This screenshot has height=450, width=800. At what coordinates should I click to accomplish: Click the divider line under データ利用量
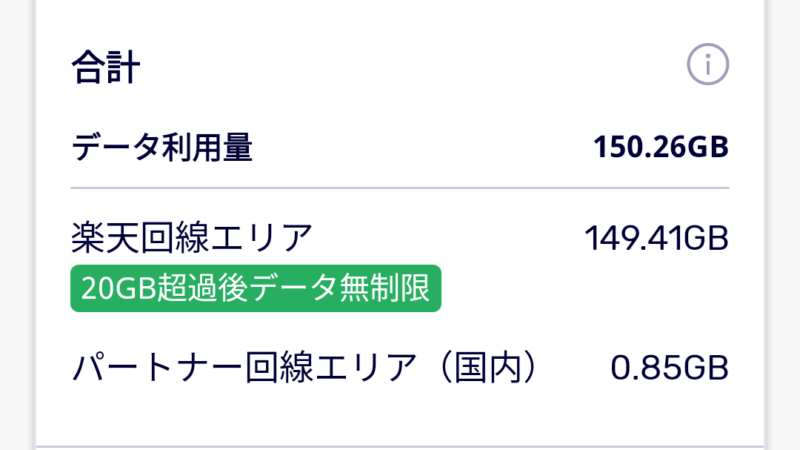click(x=400, y=188)
